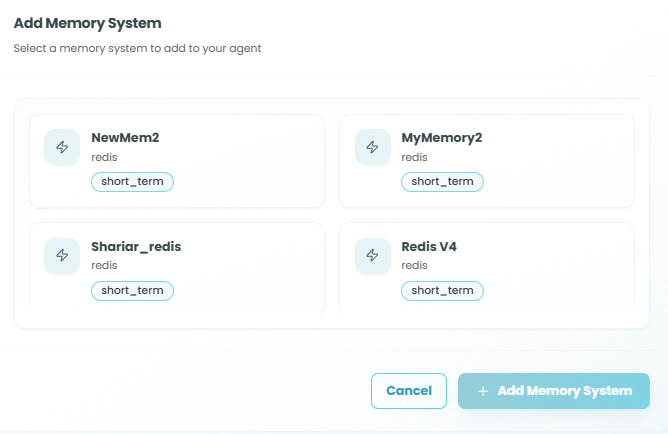Click the short_term tag under Redis V4
The image size is (668, 434).
click(442, 290)
